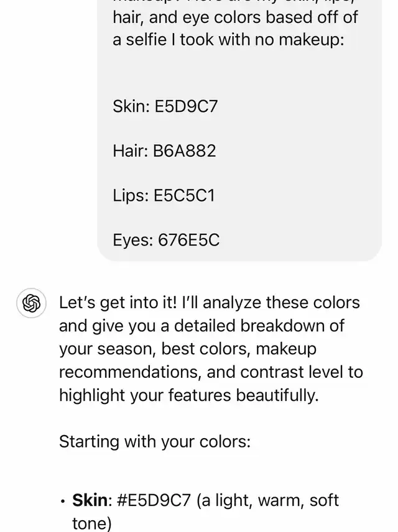Tap the 'hair, and eye colors based off of' line
The height and width of the screenshot is (532, 398).
(x=235, y=17)
